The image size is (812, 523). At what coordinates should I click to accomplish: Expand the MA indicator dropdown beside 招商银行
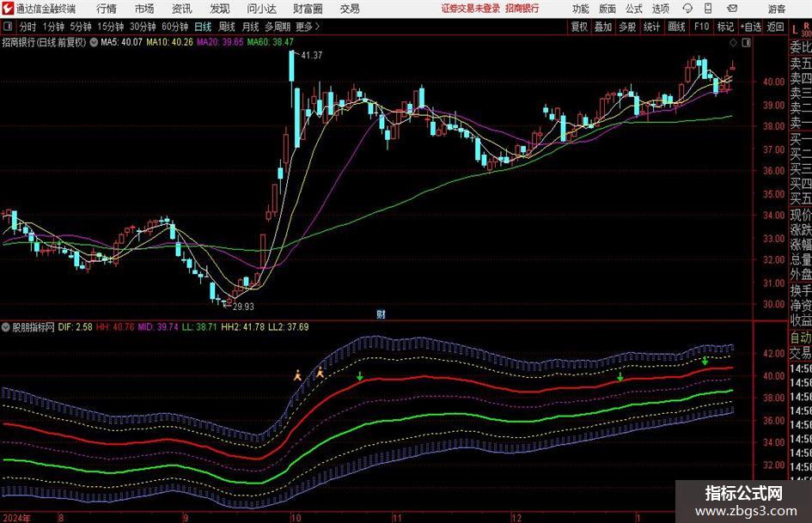click(94, 42)
